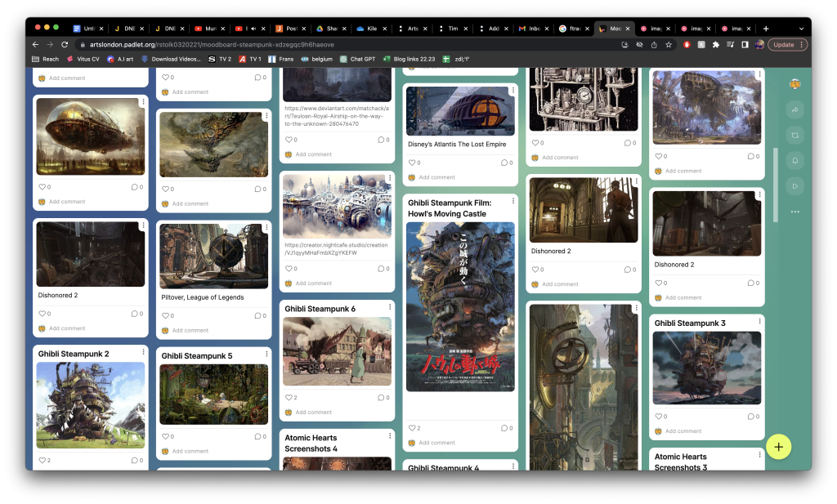Open the tab search chevron in the tab strip
Image resolution: width=837 pixels, height=504 pixels.
[801, 29]
